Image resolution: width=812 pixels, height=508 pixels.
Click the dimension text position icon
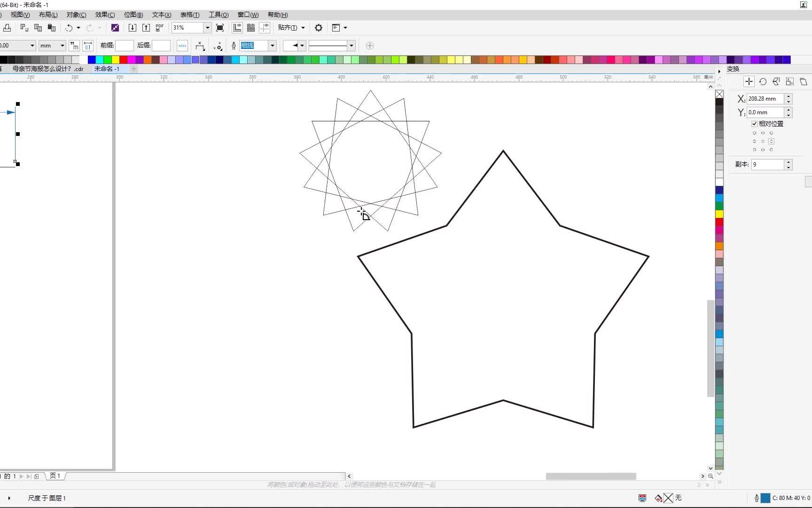tap(200, 46)
